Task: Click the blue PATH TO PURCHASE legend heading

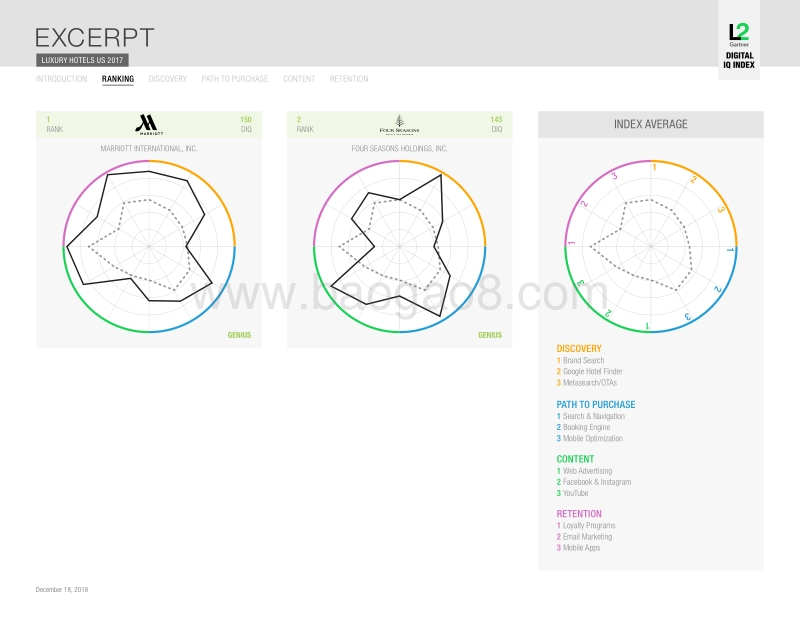Action: 596,405
